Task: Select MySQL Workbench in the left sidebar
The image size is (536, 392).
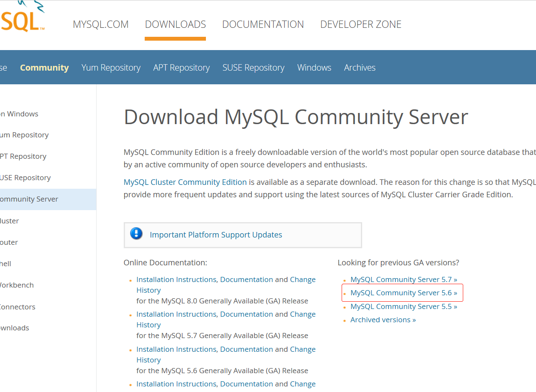Action: [x=17, y=285]
